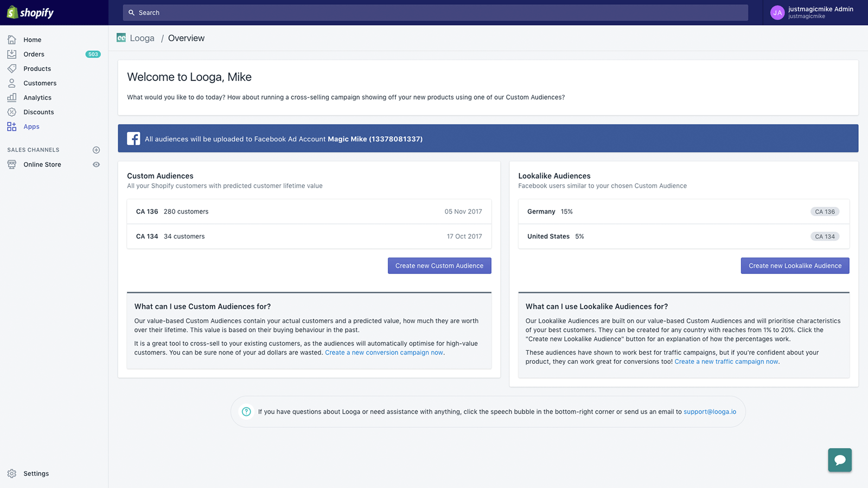Image resolution: width=868 pixels, height=488 pixels.
Task: Click the Lookalike Audiences heading
Action: point(554,176)
